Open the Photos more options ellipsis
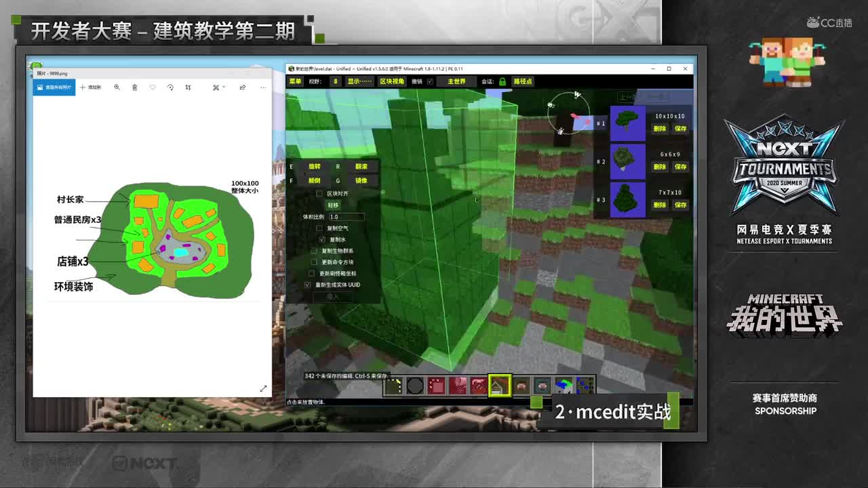This screenshot has height=488, width=868. (263, 87)
